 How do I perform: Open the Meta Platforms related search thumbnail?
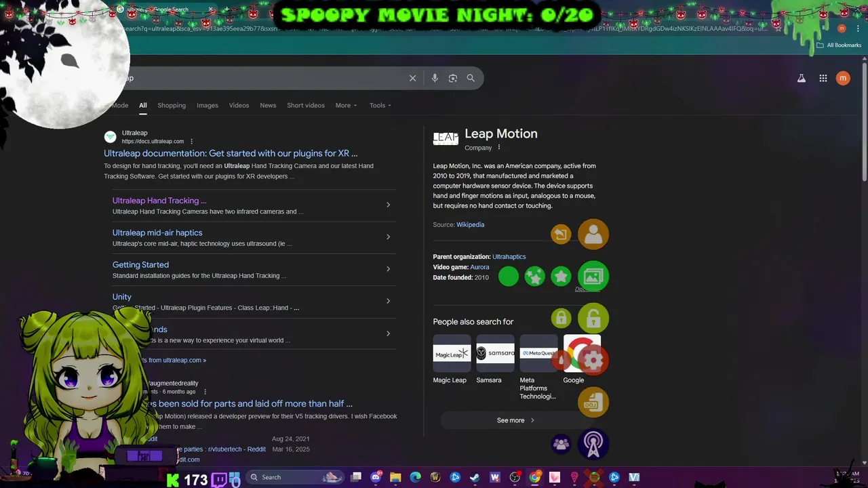pyautogui.click(x=538, y=352)
